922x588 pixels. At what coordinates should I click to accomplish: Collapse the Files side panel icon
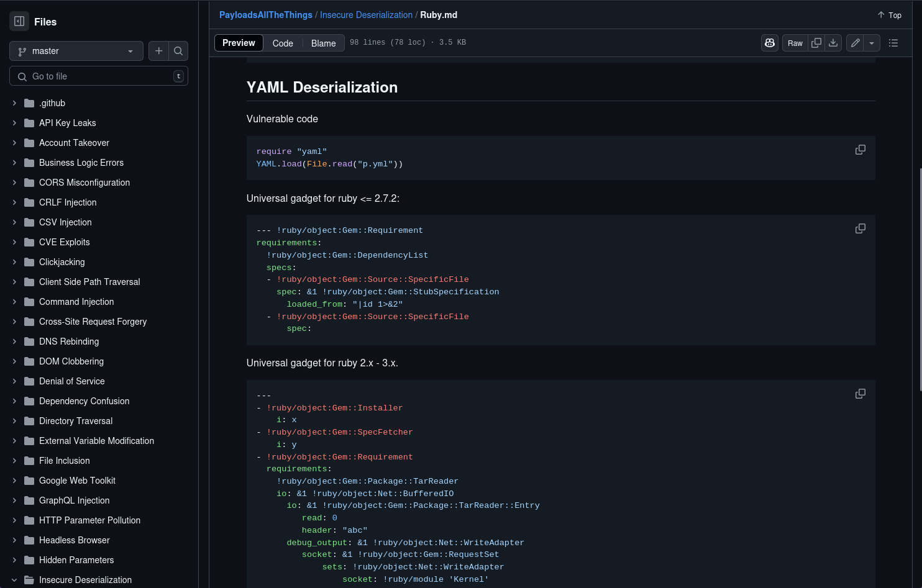coord(19,21)
